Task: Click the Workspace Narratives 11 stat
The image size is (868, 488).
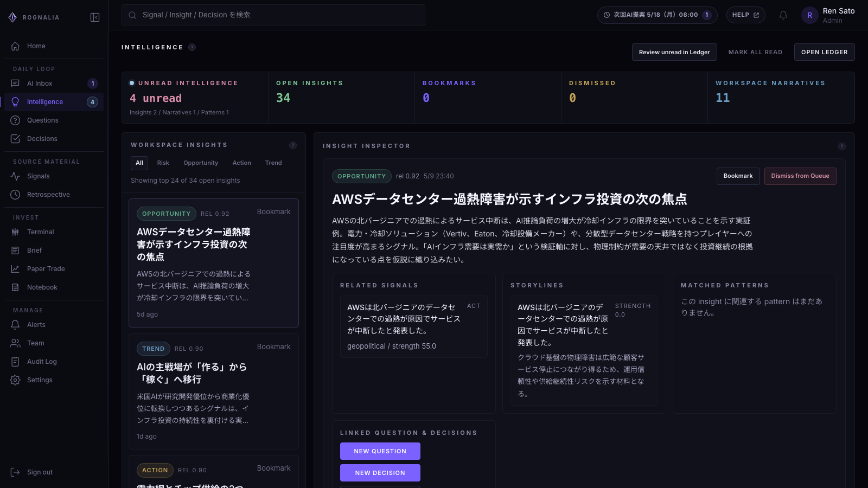Action: pyautogui.click(x=781, y=98)
